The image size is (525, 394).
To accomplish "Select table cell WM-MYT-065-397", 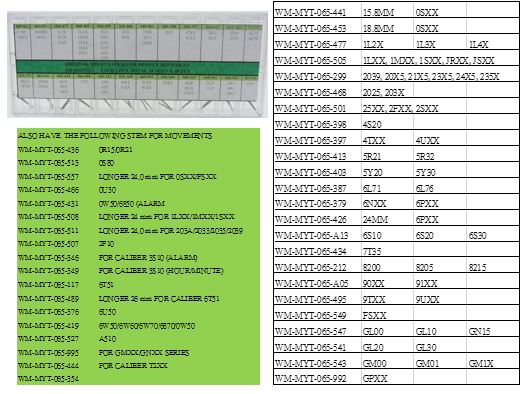I will click(x=317, y=137).
